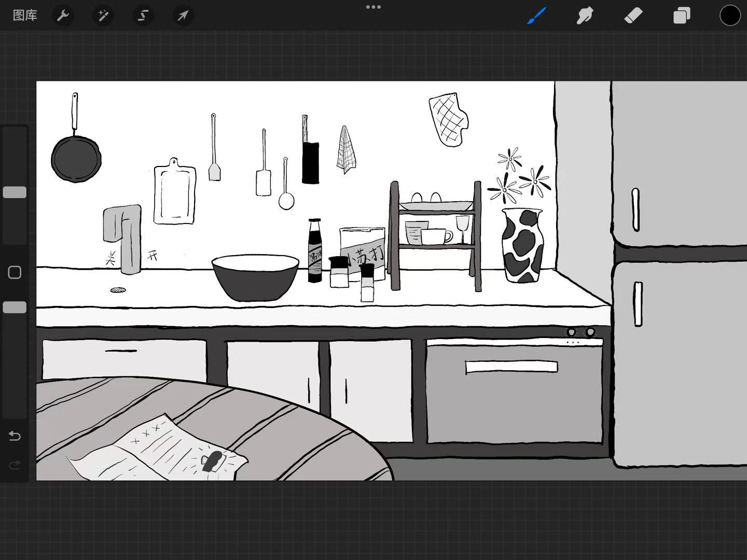Tap the large mixing bowl on the counter
The image size is (747, 560).
pos(255,277)
